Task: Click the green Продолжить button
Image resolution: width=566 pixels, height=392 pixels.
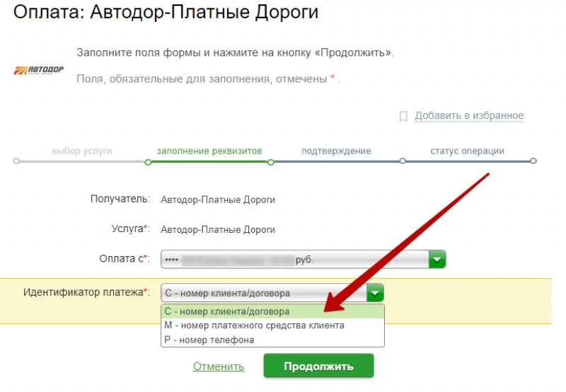Action: pos(319,366)
